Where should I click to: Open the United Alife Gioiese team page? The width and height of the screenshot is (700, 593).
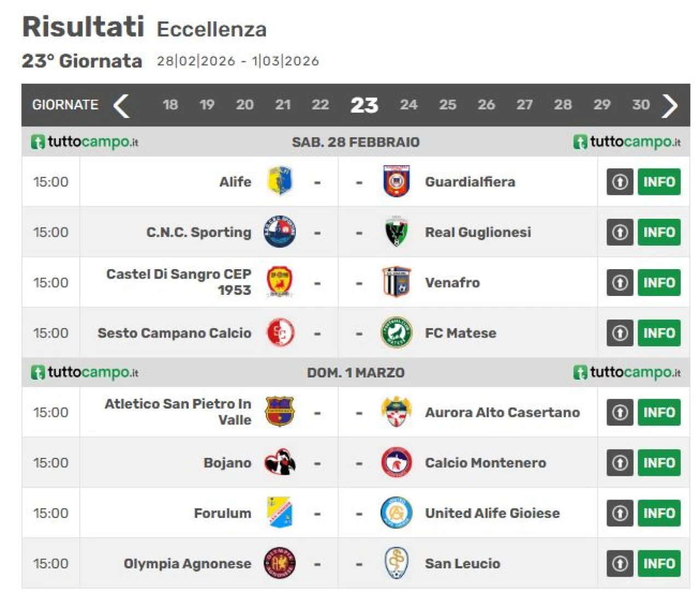(x=492, y=513)
